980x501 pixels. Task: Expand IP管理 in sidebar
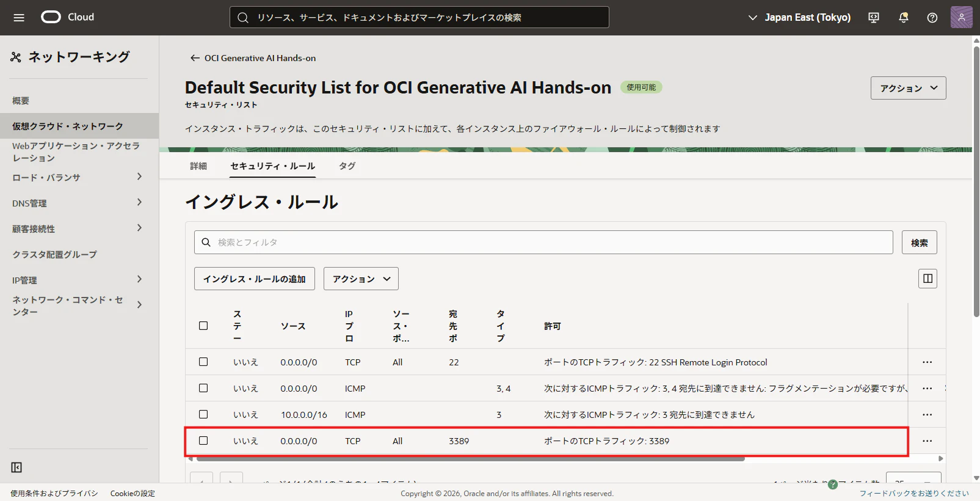coord(139,279)
